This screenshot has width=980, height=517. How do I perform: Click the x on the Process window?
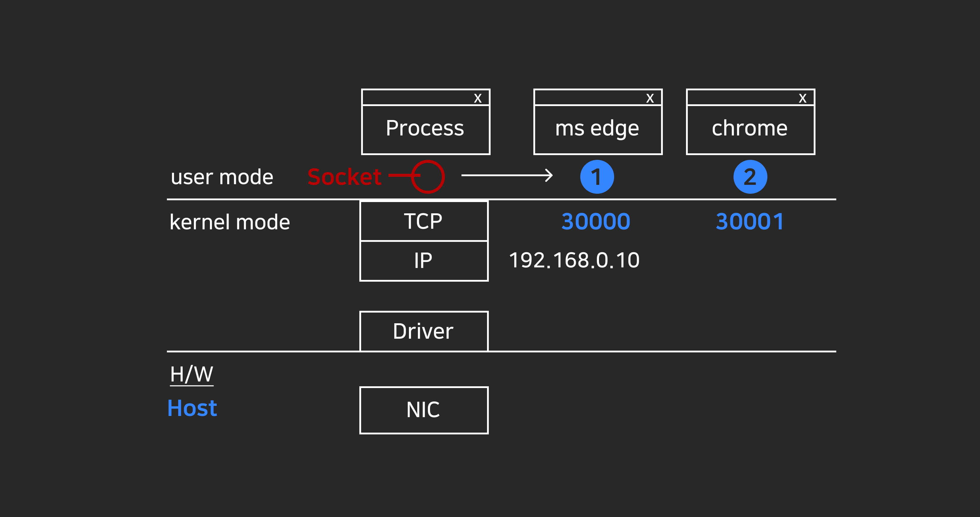478,98
